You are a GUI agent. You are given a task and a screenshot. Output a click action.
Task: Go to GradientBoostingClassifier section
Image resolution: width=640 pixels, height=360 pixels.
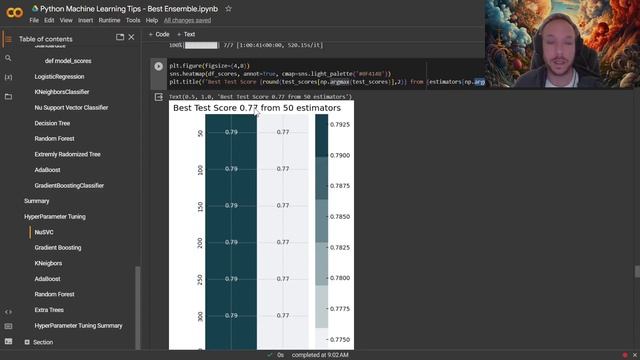(69, 185)
